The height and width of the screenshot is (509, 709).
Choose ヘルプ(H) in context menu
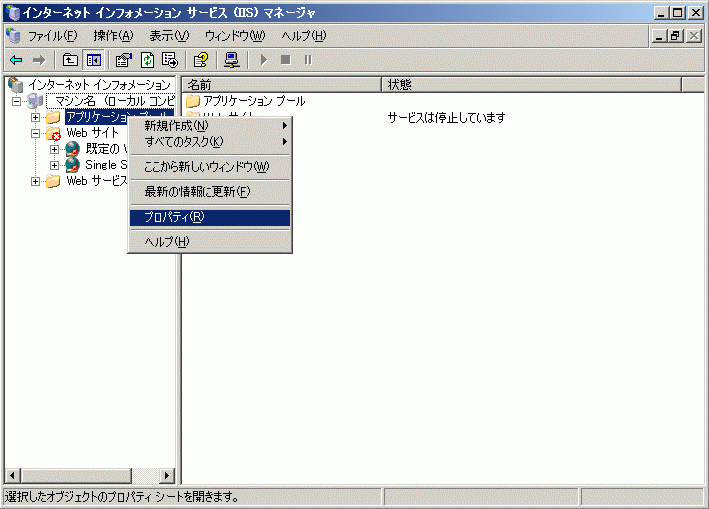click(210, 242)
